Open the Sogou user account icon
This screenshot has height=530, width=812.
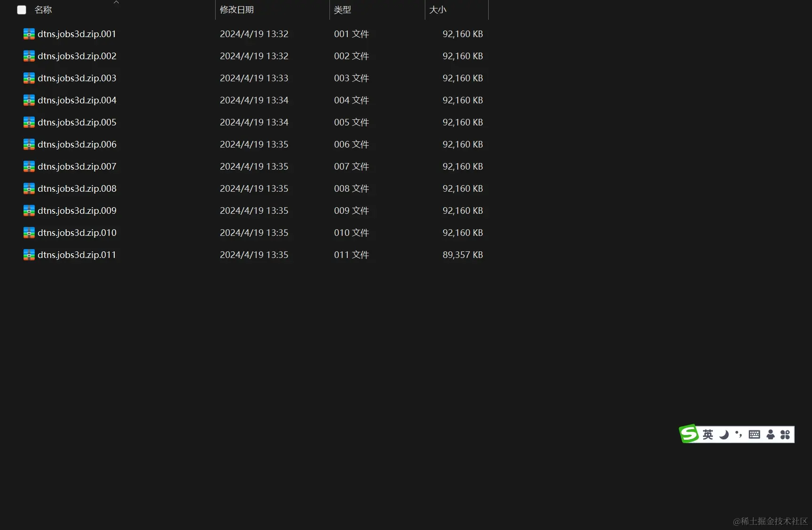click(770, 435)
